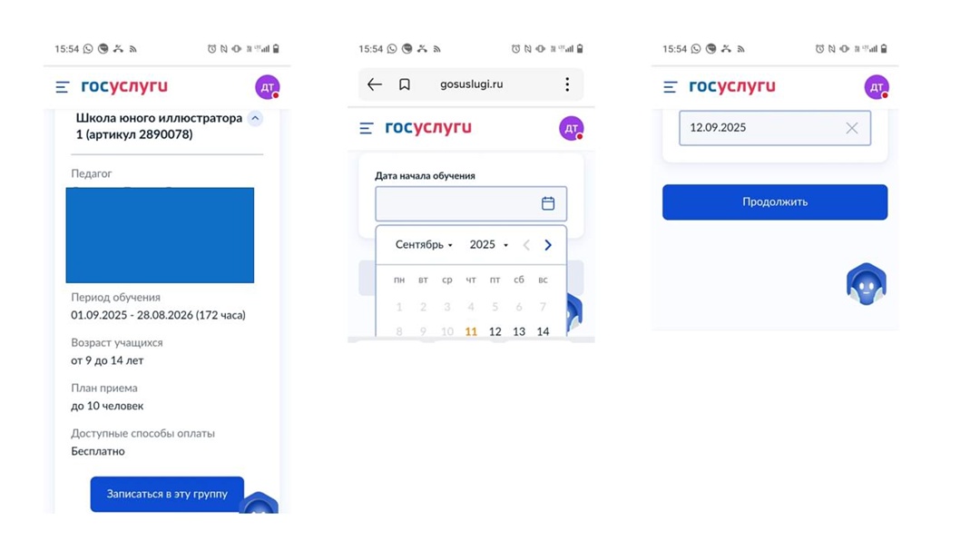Clear the 12.09.2025 date with X
This screenshot has height=551, width=980.
[x=851, y=128]
